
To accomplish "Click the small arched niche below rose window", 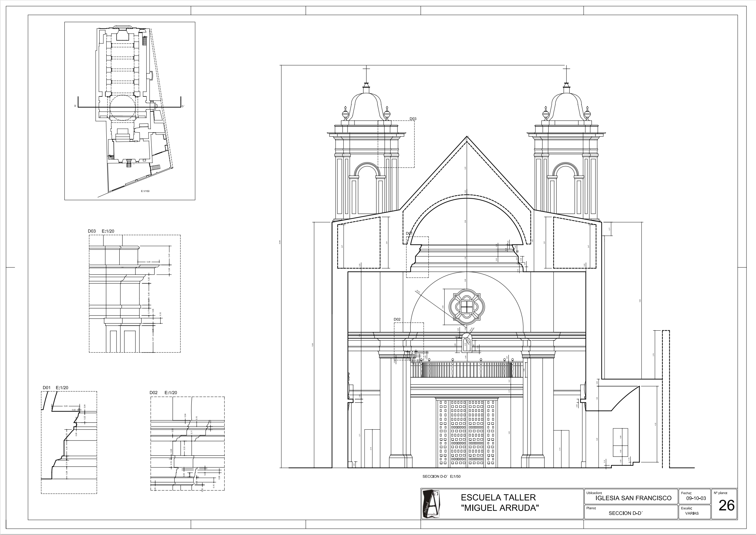I will 467,343.
